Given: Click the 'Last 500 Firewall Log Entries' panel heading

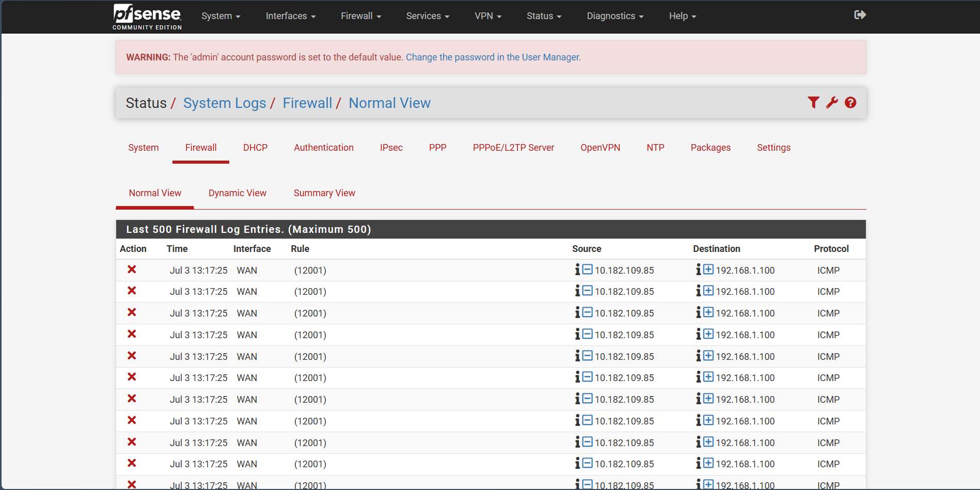Looking at the screenshot, I should [491, 229].
